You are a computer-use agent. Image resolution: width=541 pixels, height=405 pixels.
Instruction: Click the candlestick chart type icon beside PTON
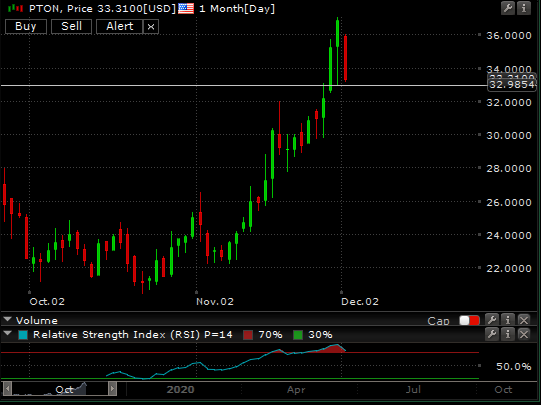pos(16,8)
